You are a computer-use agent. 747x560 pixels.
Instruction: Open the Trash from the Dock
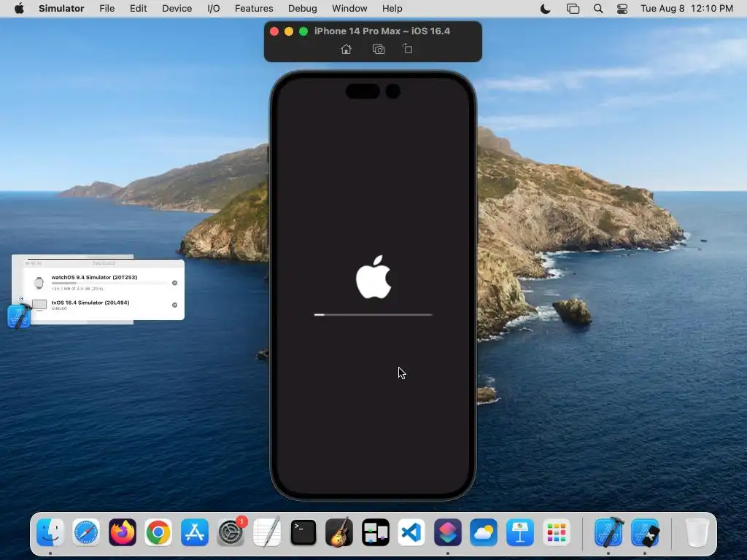tap(697, 532)
